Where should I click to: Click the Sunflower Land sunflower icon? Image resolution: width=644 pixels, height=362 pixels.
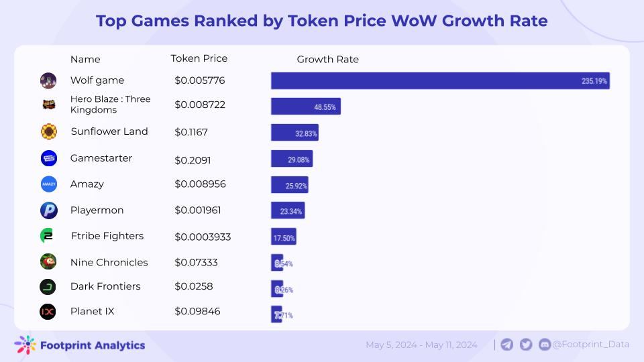48,131
